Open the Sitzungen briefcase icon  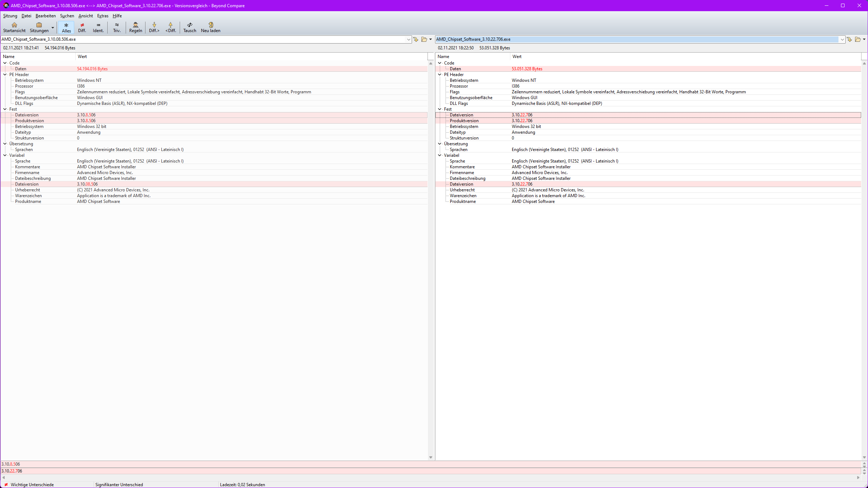[39, 25]
